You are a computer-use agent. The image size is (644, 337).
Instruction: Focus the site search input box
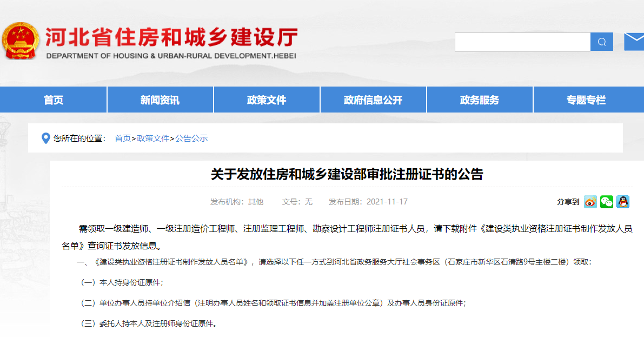point(522,42)
